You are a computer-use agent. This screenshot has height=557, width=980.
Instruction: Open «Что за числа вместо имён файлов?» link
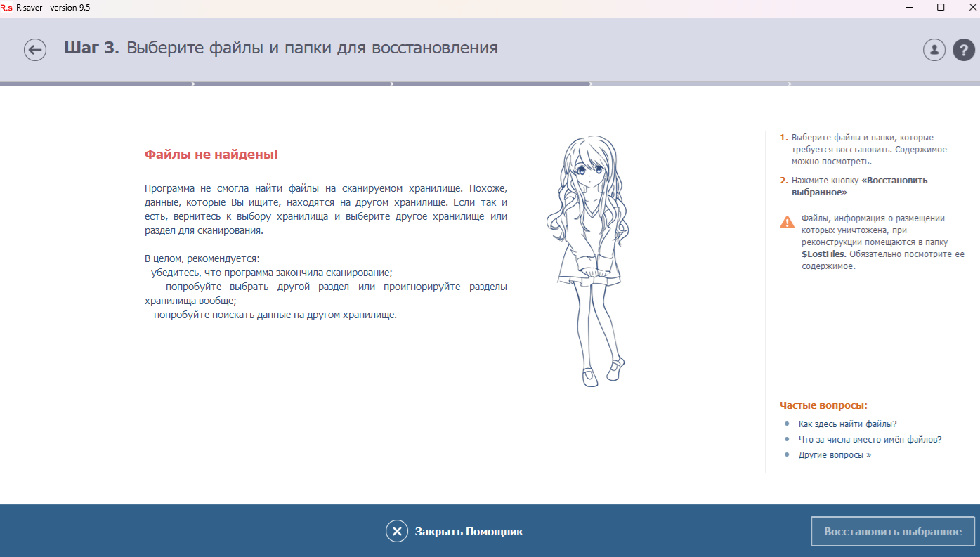coord(870,439)
